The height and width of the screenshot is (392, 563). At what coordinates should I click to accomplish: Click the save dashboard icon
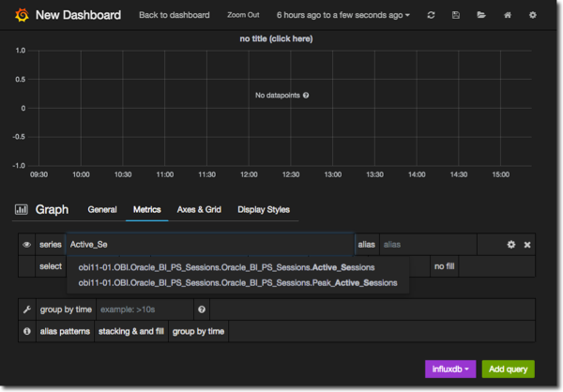[x=456, y=16]
